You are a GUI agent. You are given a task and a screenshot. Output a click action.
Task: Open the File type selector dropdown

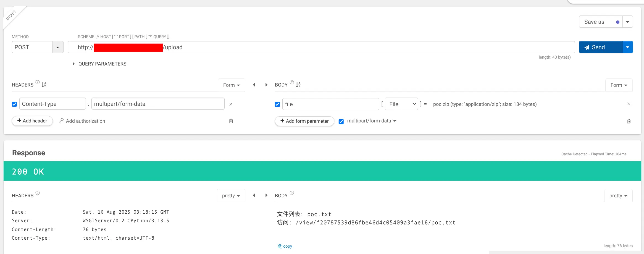(x=401, y=104)
